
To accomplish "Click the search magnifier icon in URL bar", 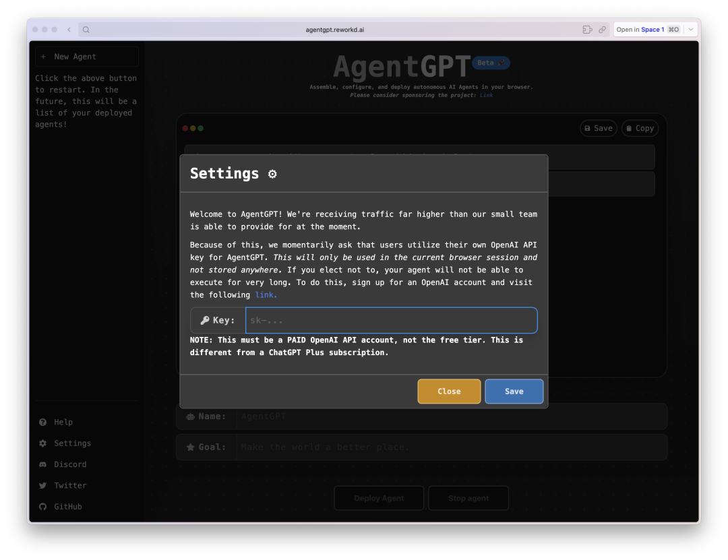I will (86, 30).
